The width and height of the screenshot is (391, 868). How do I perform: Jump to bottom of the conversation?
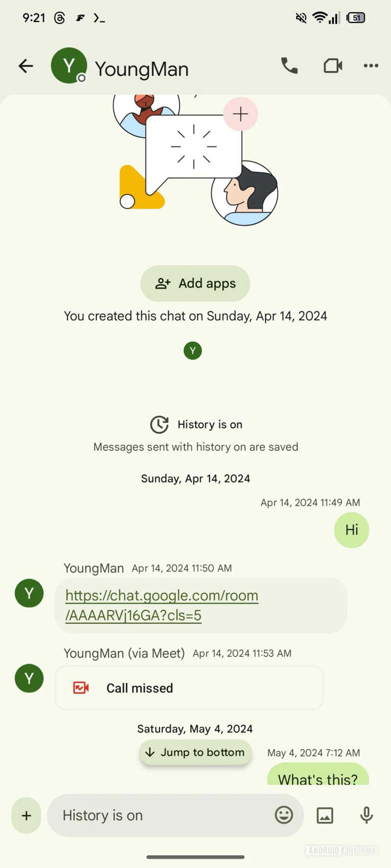pyautogui.click(x=195, y=752)
